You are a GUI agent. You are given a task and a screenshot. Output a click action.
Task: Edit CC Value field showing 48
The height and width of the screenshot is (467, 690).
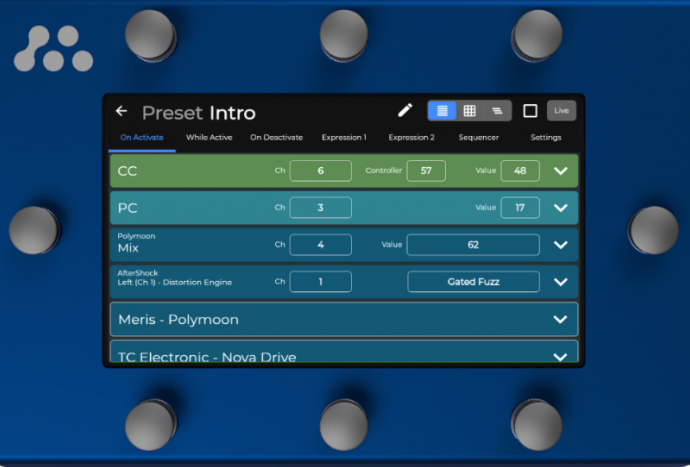(x=520, y=171)
